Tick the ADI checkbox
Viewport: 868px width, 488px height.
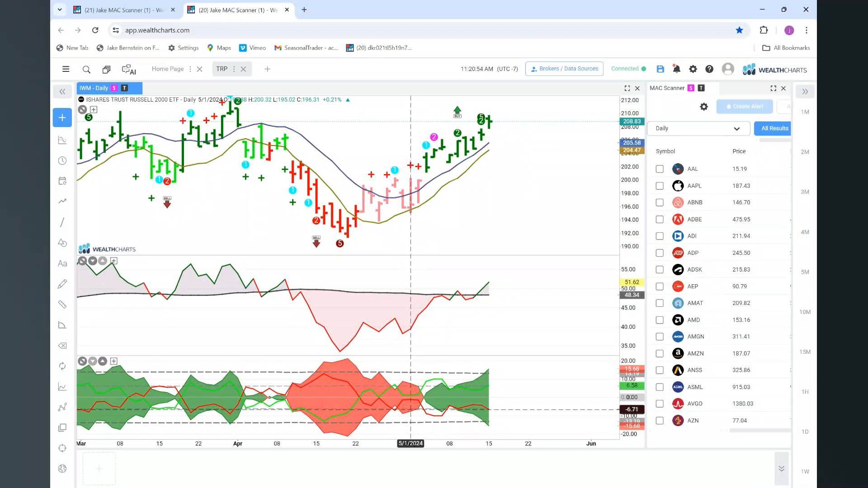coord(660,236)
